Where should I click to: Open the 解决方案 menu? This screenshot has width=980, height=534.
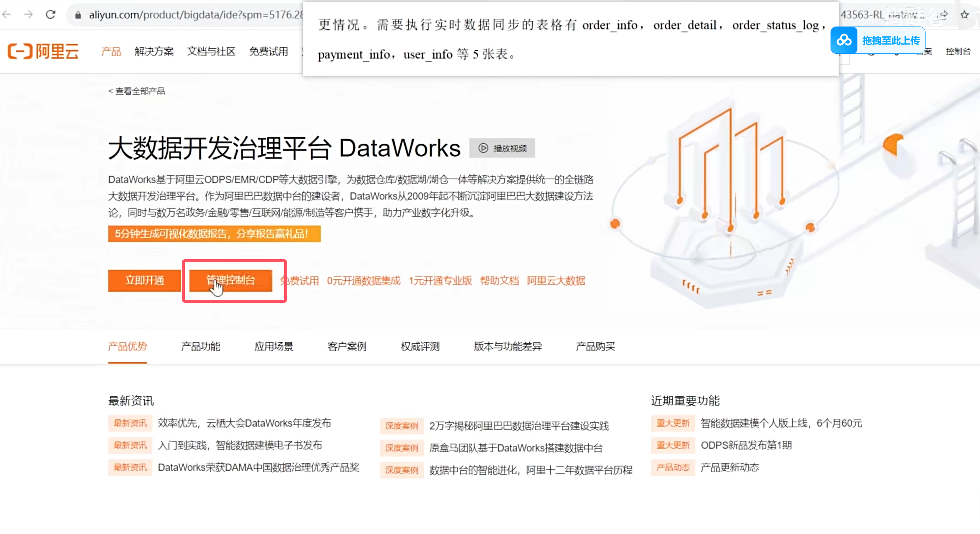(x=154, y=52)
